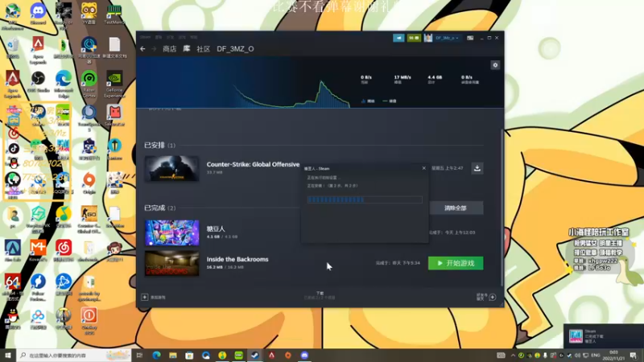Open the QQ Music desktop shortcut

pos(64,217)
